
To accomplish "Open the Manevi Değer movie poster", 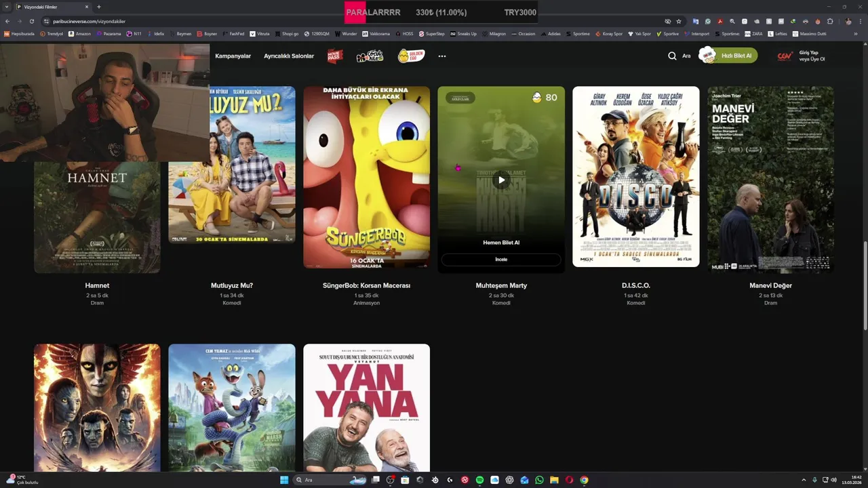I will click(x=770, y=180).
